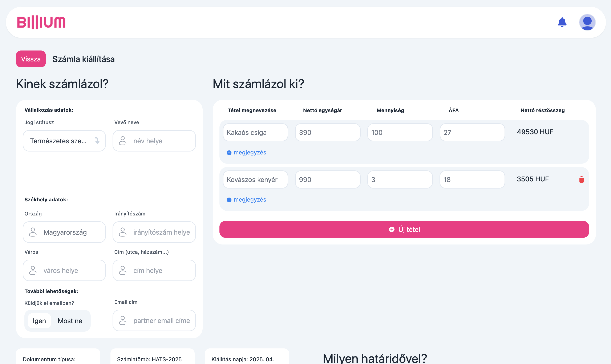Add megjegyzés to Kovászos kenyér item
The width and height of the screenshot is (611, 364).
250,200
